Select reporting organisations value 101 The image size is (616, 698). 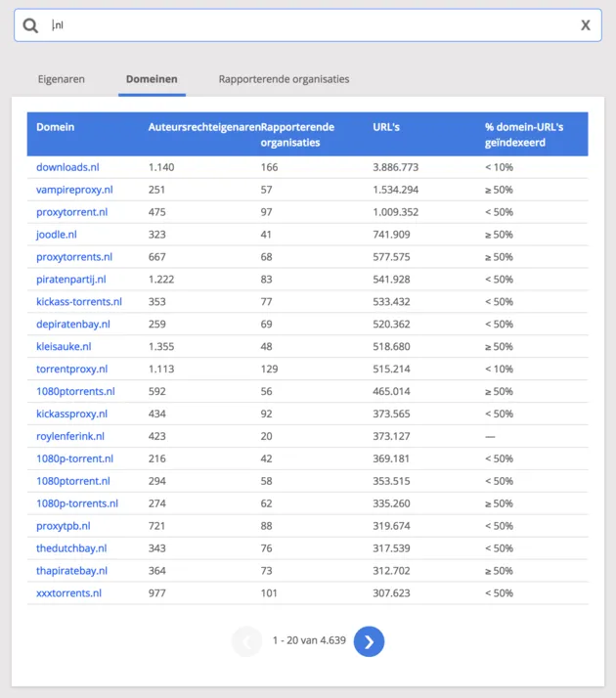pos(269,593)
